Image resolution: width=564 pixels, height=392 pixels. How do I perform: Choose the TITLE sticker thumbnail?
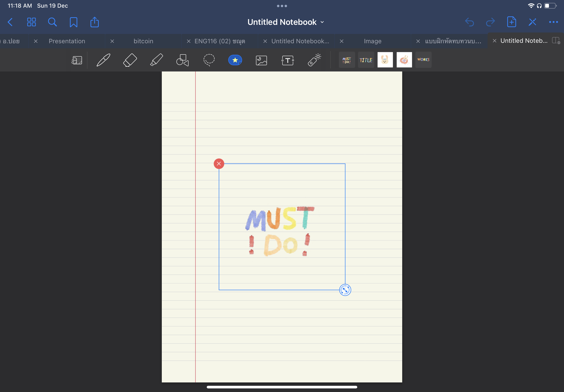point(366,60)
